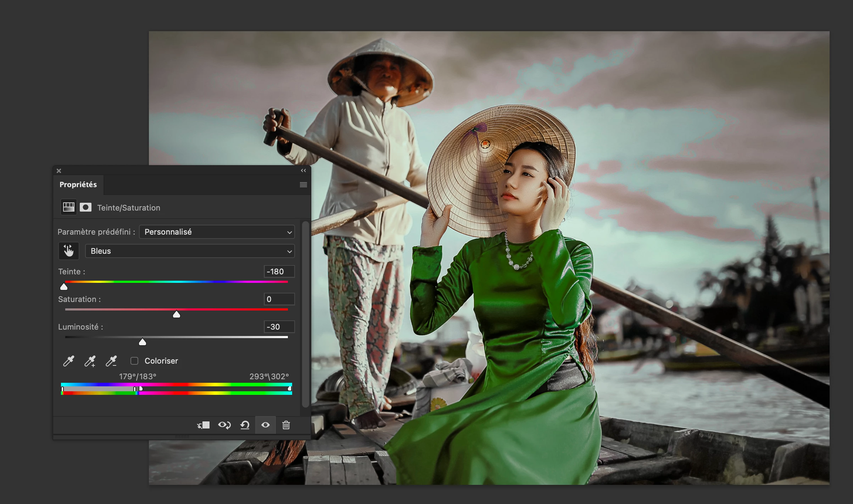This screenshot has width=853, height=504.
Task: Select the layer mask icon
Action: point(85,207)
